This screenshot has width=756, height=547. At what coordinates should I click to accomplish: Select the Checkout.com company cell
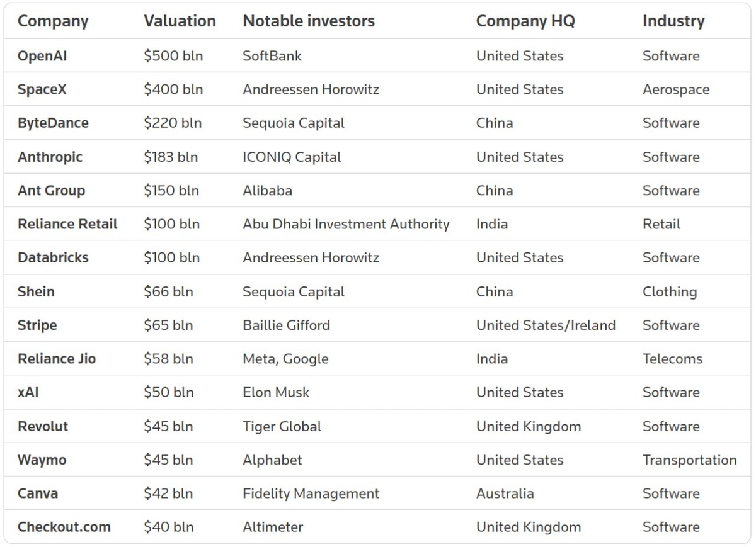click(x=64, y=527)
